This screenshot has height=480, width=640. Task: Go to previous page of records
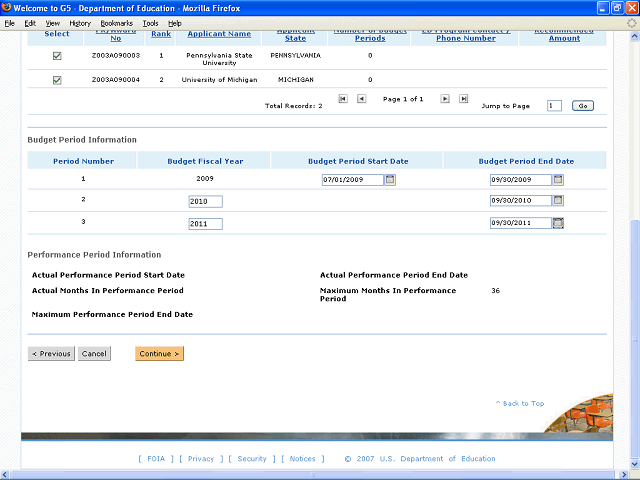pyautogui.click(x=361, y=99)
